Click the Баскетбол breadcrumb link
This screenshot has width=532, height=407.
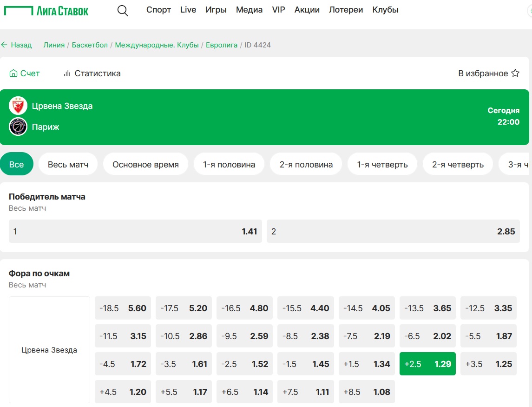(90, 45)
